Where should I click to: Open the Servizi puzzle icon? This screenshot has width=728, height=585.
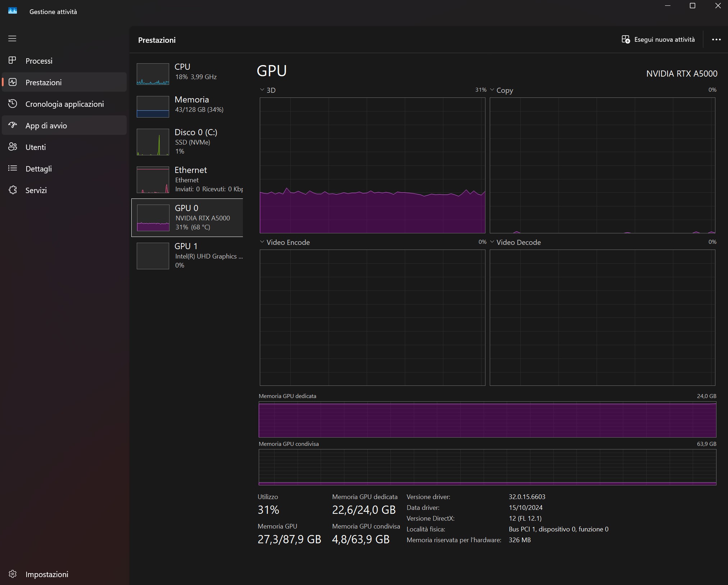click(13, 190)
